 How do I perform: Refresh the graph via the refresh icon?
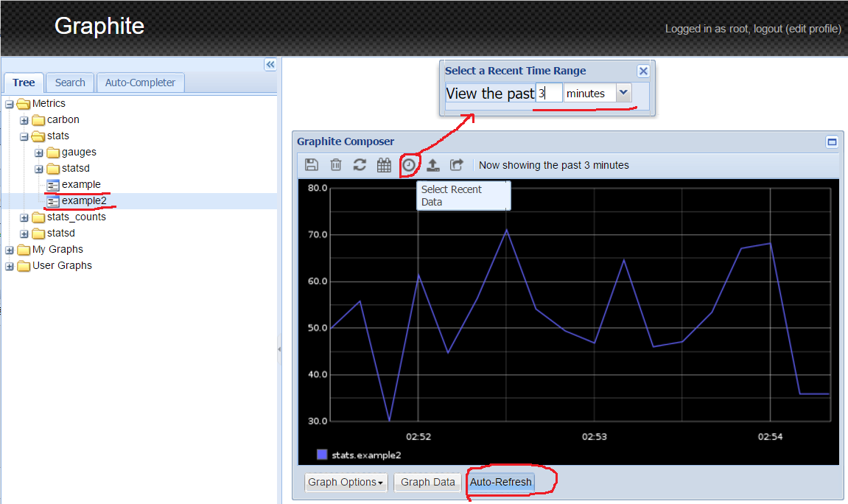pyautogui.click(x=360, y=165)
